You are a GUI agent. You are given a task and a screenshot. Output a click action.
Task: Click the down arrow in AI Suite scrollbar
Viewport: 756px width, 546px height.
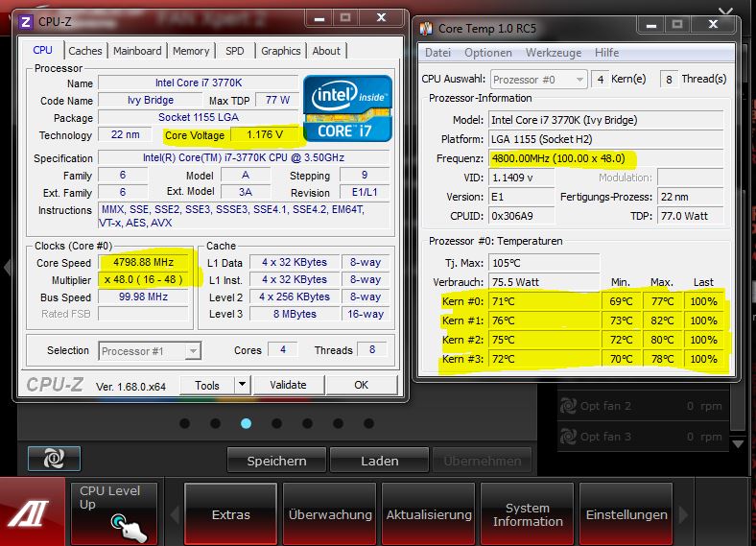[738, 444]
